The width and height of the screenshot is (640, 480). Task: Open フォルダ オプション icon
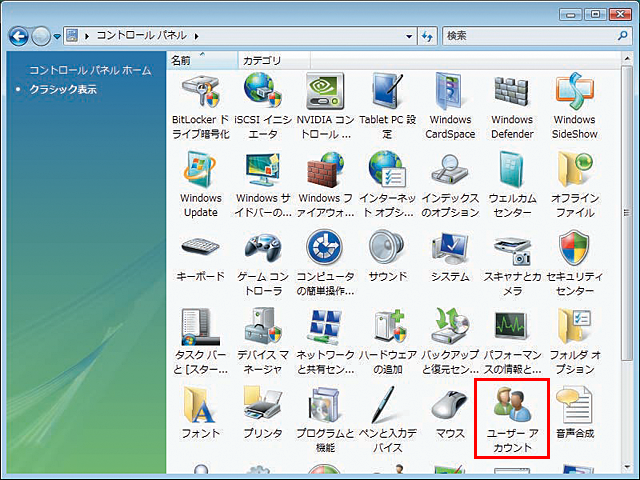tap(574, 341)
